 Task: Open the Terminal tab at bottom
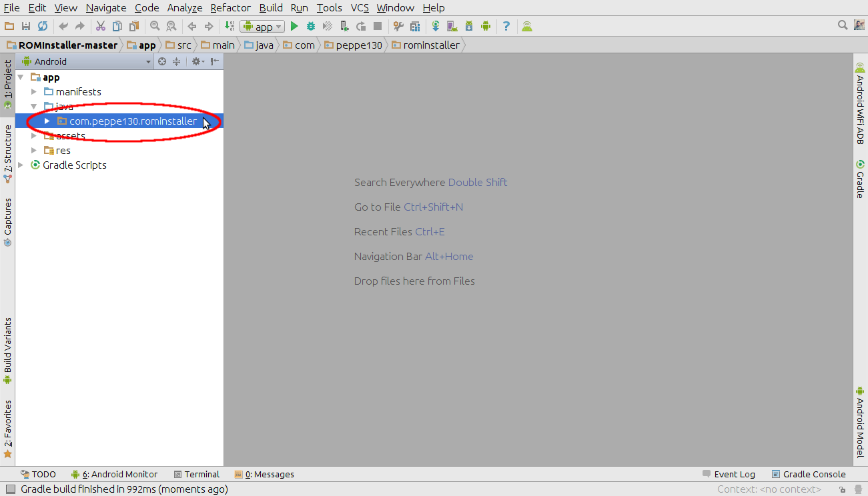pyautogui.click(x=197, y=475)
